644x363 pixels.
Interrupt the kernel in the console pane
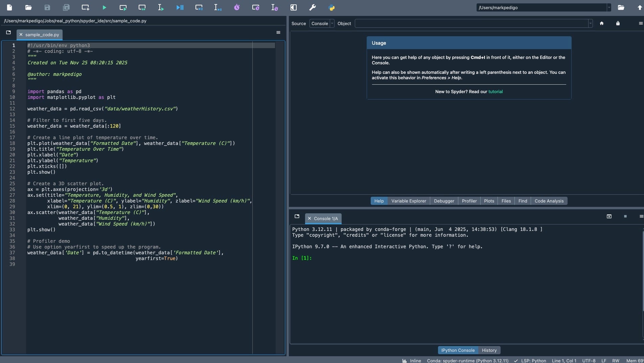tap(625, 217)
